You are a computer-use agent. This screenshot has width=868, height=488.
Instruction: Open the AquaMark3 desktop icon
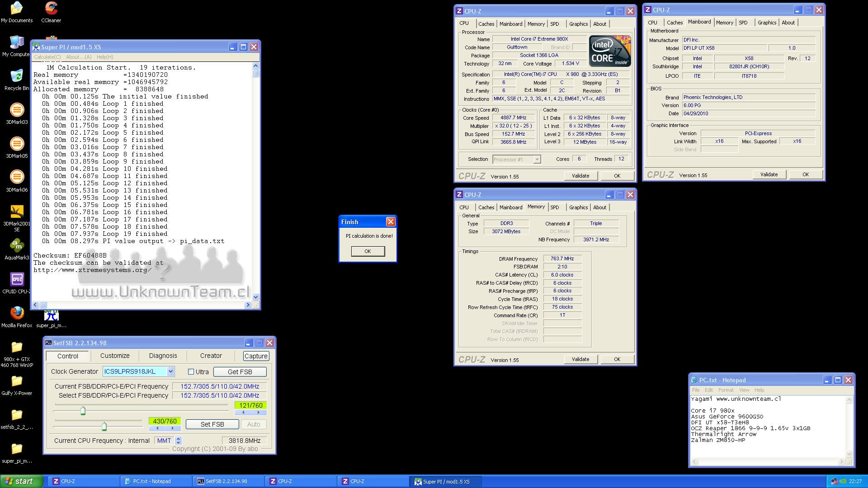coord(17,245)
